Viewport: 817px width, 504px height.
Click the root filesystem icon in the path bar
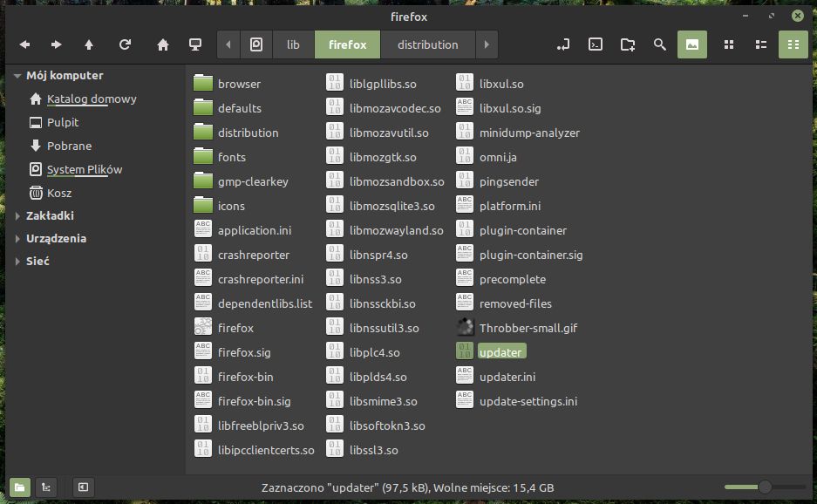(256, 44)
